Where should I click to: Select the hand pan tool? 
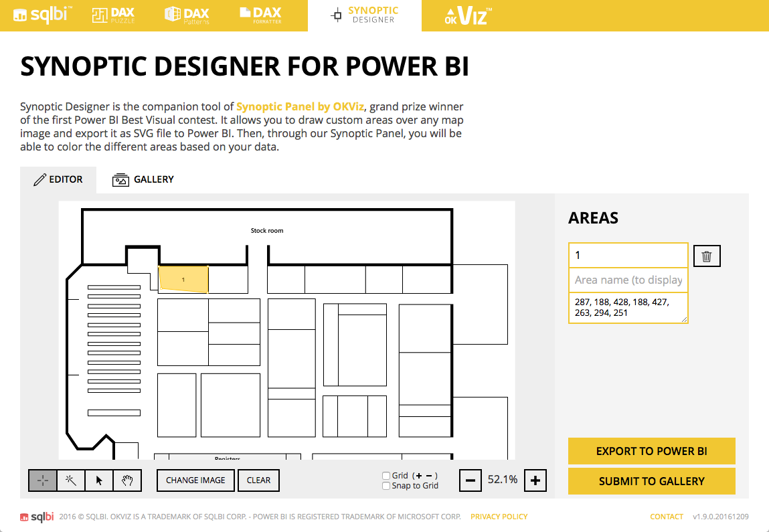pyautogui.click(x=128, y=480)
